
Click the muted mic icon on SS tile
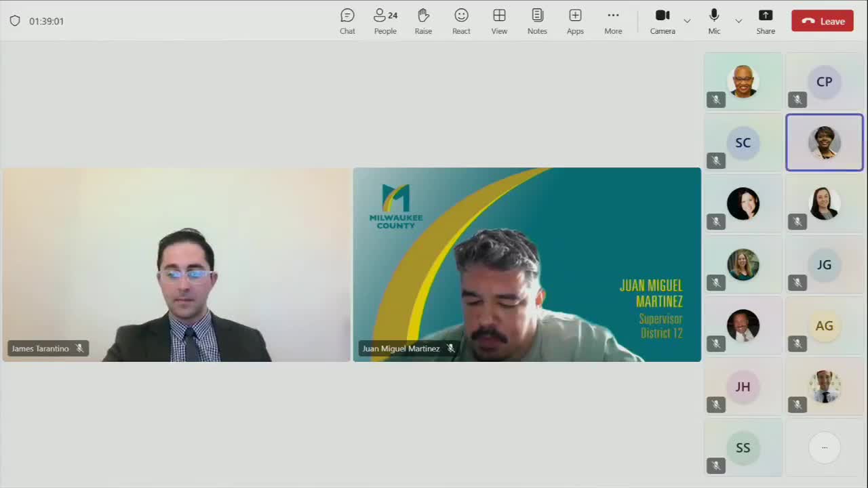point(716,466)
